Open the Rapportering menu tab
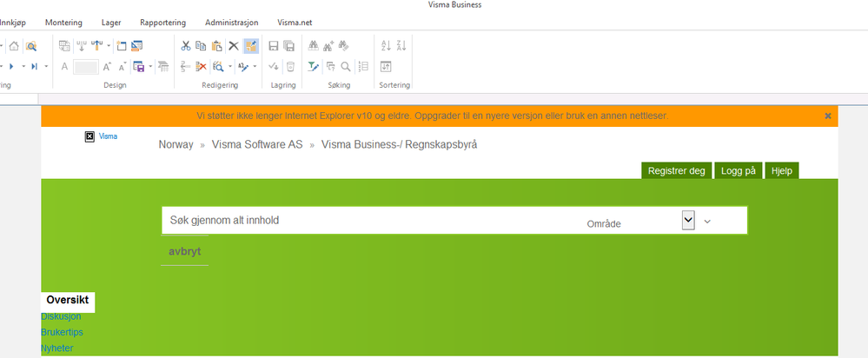The image size is (868, 358). [x=162, y=23]
